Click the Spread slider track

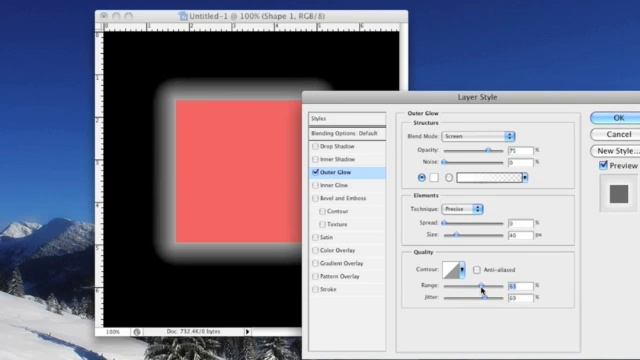coord(473,223)
